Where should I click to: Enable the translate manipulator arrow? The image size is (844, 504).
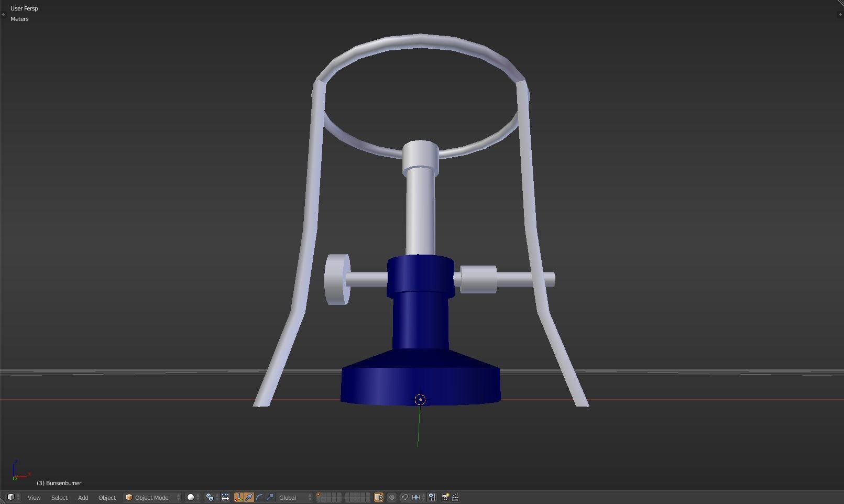click(x=249, y=497)
